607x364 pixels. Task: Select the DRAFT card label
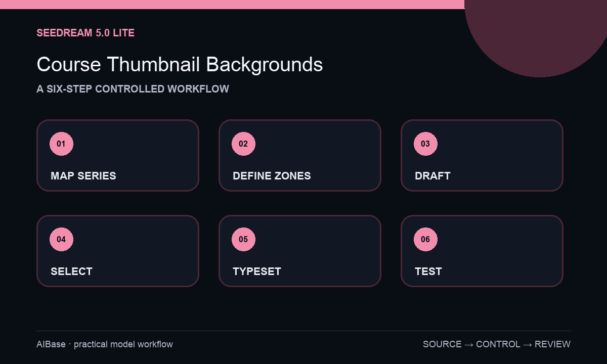point(432,176)
